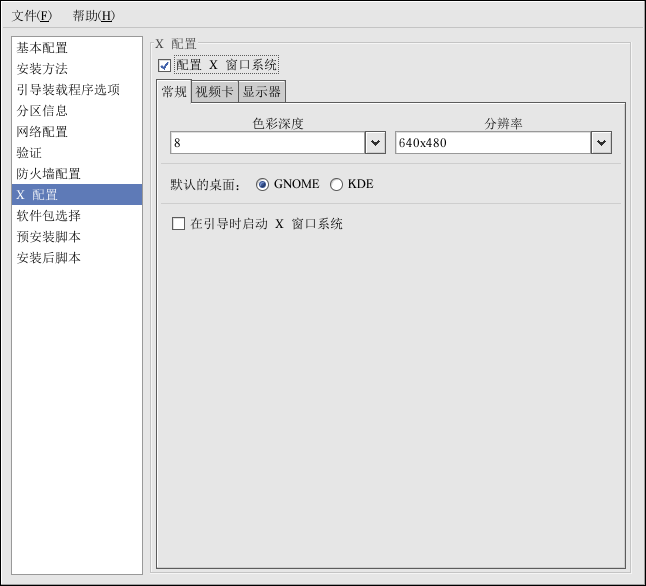
Task: Expand the 色彩深度 dropdown arrow
Action: point(375,143)
